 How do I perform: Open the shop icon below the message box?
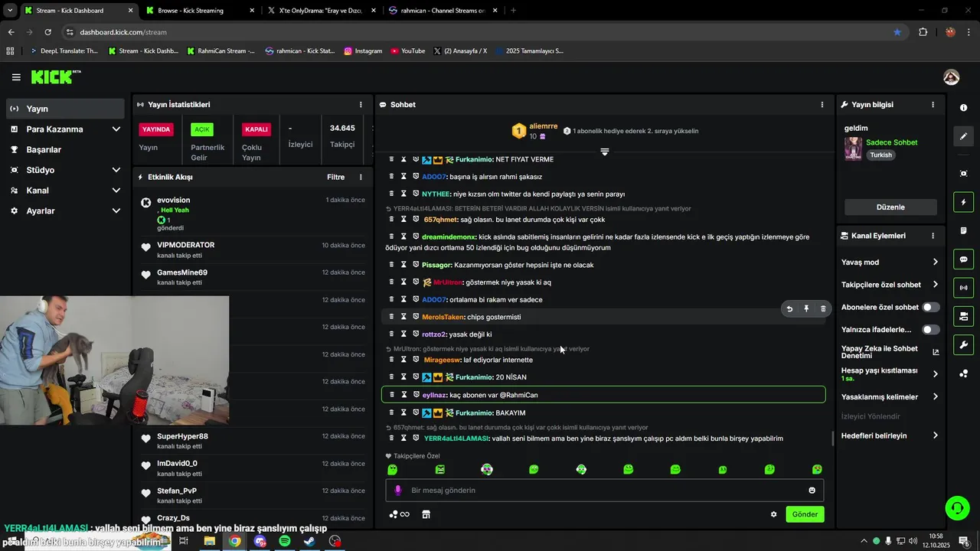[x=426, y=514]
